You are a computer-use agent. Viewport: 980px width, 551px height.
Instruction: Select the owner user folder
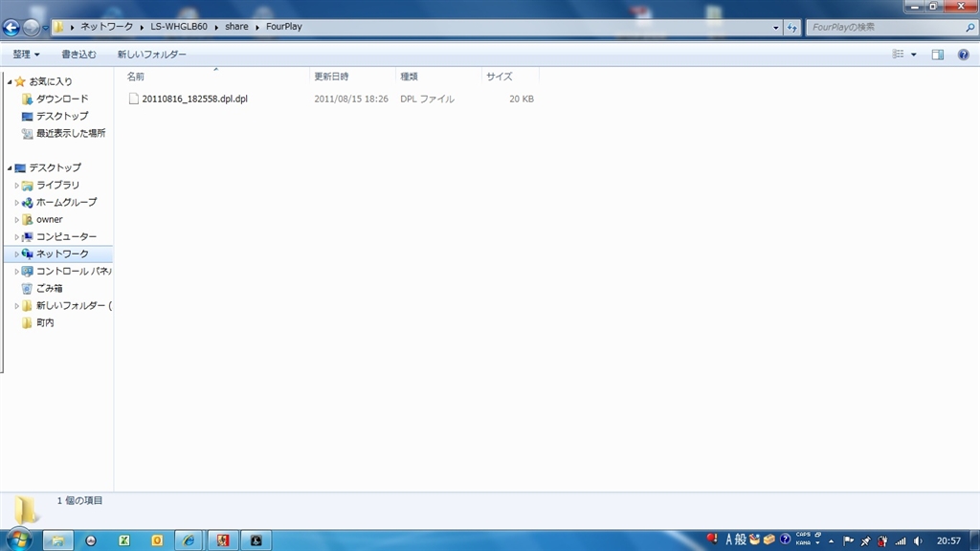point(50,219)
